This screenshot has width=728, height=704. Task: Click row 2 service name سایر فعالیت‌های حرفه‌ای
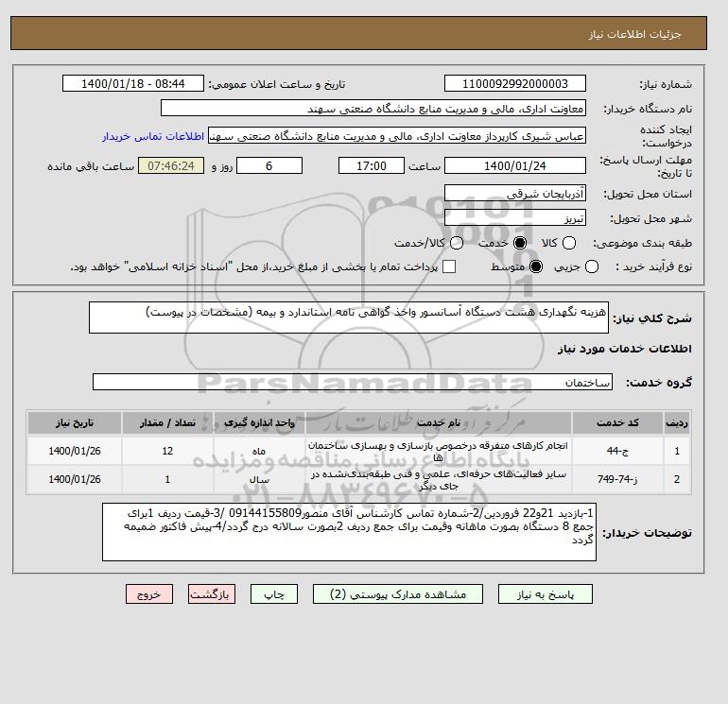pyautogui.click(x=439, y=479)
